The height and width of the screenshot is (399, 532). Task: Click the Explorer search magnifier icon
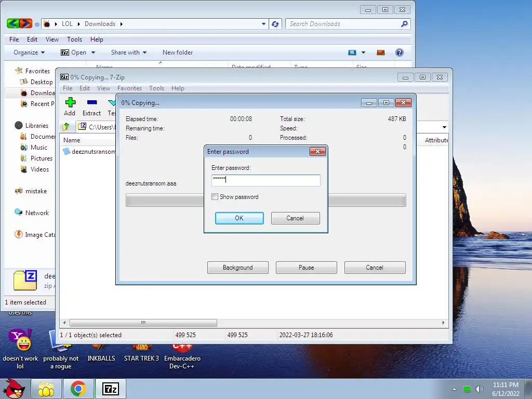[404, 24]
